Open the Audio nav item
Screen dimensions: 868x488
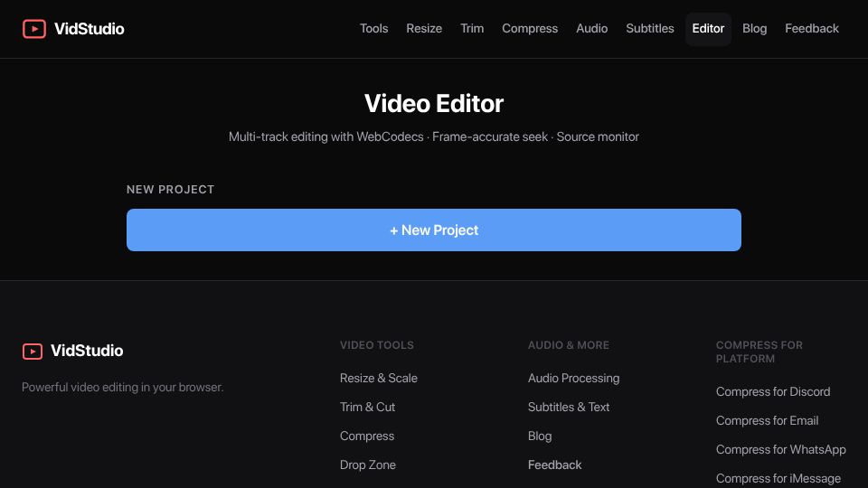[x=591, y=28]
